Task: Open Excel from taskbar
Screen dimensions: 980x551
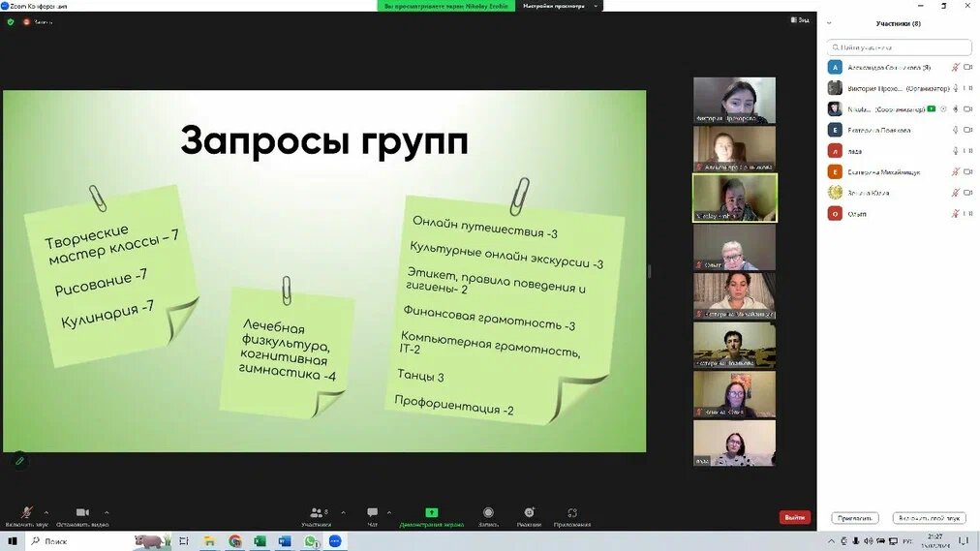Action: 260,541
